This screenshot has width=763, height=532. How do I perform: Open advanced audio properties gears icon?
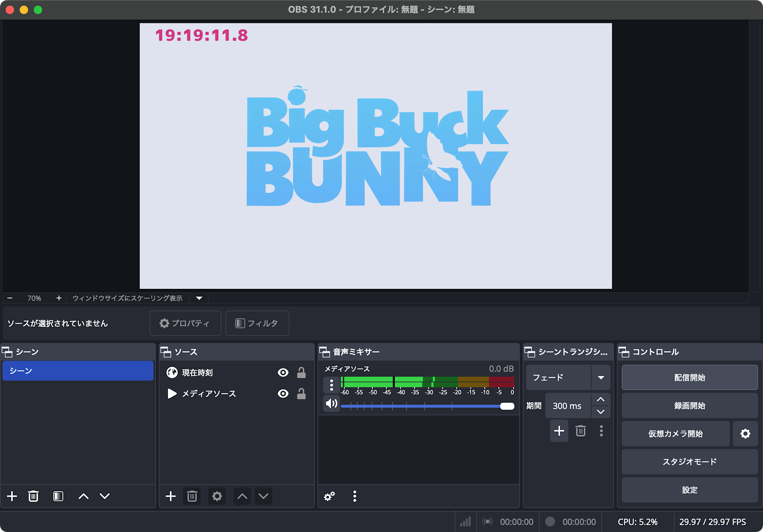(329, 496)
